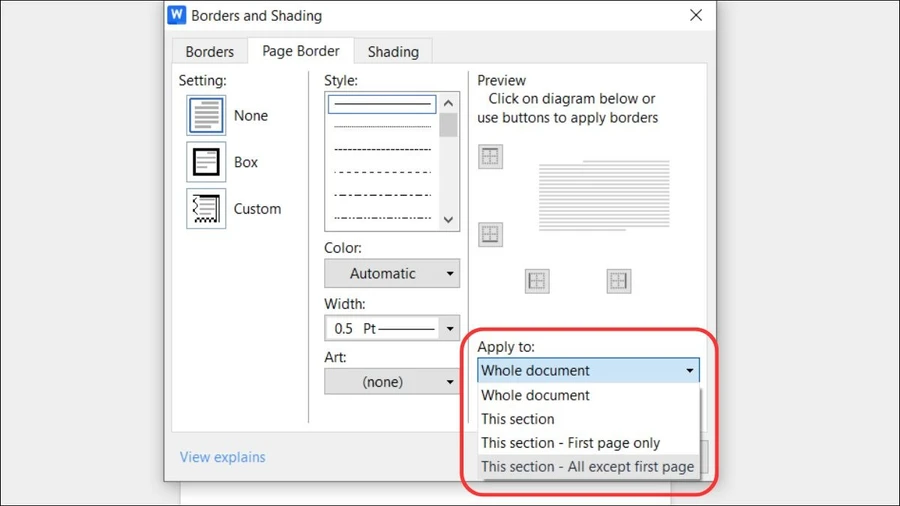Choose the Box border setting icon
This screenshot has width=900, height=506.
[x=206, y=162]
